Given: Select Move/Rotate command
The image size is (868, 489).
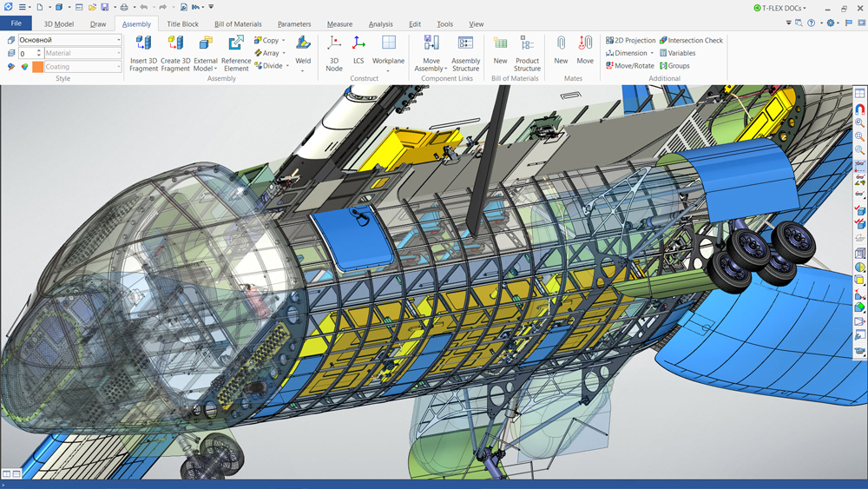Looking at the screenshot, I should pyautogui.click(x=630, y=66).
